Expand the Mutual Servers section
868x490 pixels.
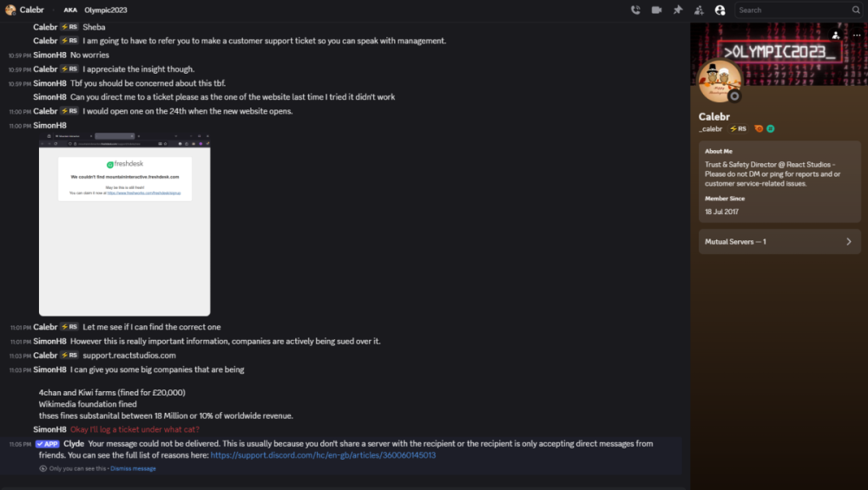pos(779,242)
